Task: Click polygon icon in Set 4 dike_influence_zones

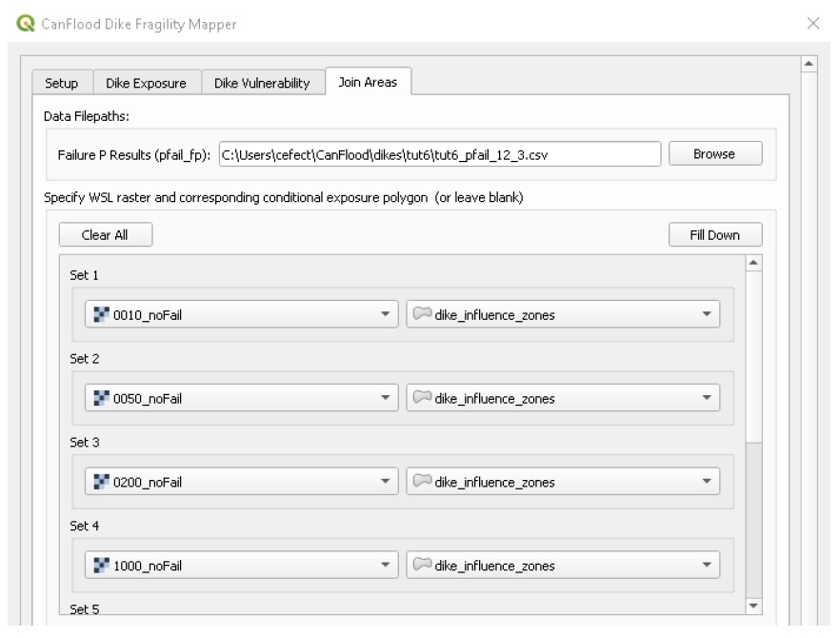Action: click(422, 564)
